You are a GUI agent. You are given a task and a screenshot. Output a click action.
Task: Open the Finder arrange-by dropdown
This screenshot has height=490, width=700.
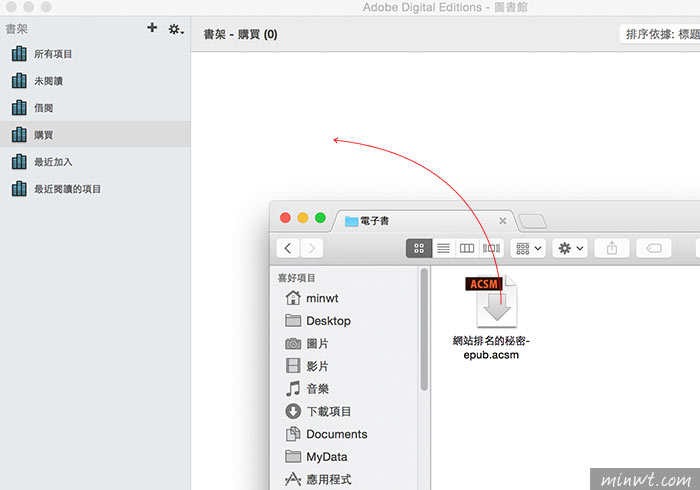coord(529,248)
